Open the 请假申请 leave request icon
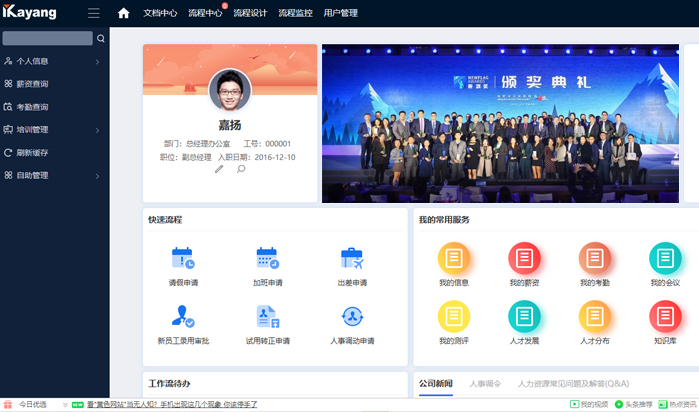The image size is (699, 412). coord(183,259)
